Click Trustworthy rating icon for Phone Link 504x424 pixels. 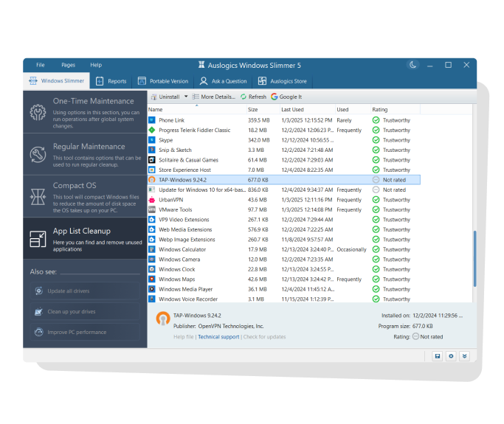[376, 120]
